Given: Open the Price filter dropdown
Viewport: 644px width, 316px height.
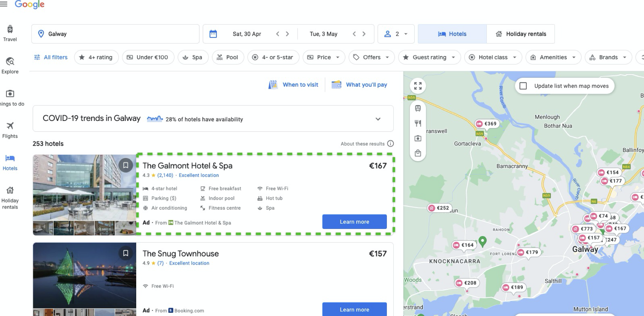Looking at the screenshot, I should 323,57.
